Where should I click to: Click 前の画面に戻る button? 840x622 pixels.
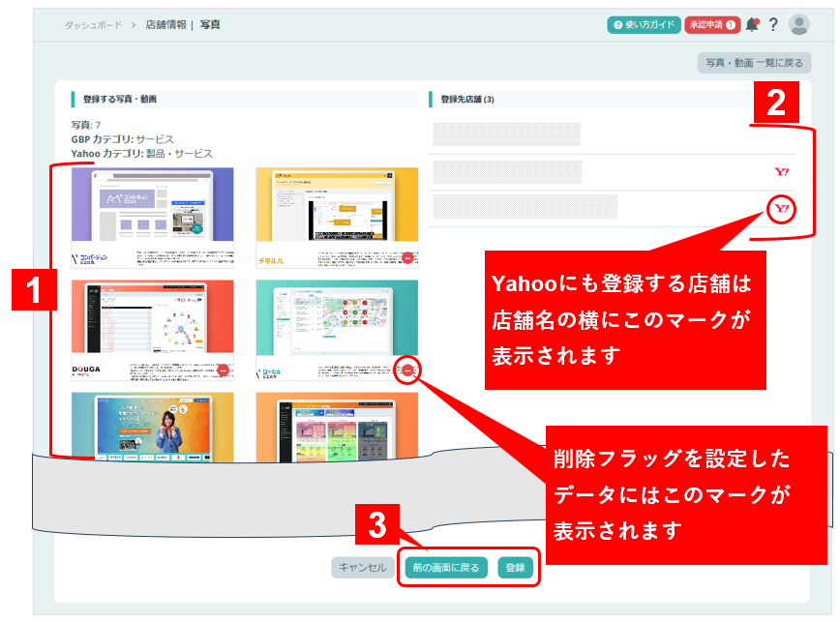[446, 568]
